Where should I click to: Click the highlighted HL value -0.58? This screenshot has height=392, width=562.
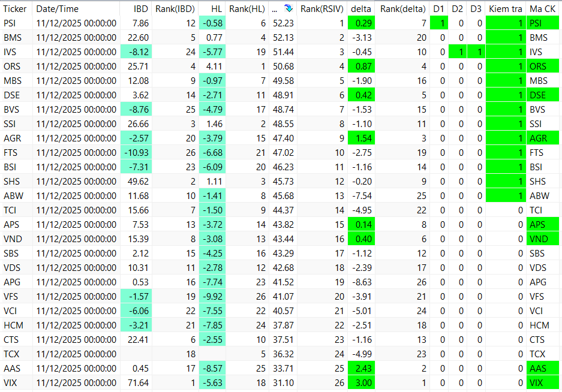(x=212, y=23)
